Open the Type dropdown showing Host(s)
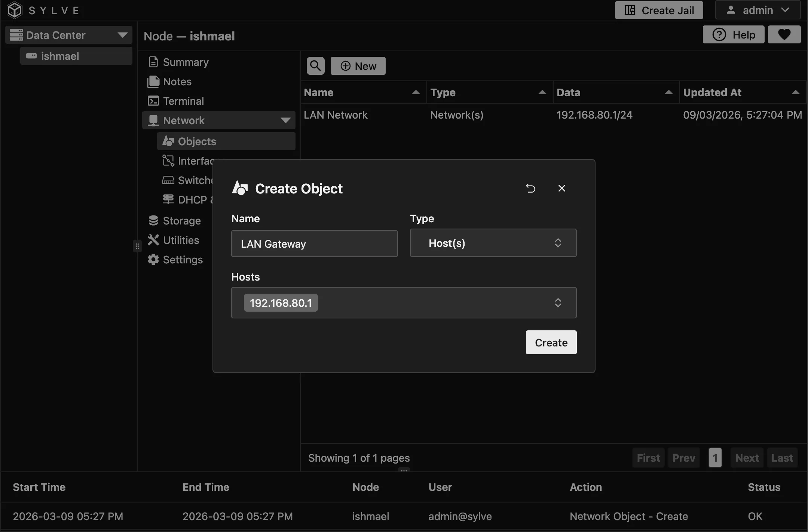 pyautogui.click(x=493, y=243)
